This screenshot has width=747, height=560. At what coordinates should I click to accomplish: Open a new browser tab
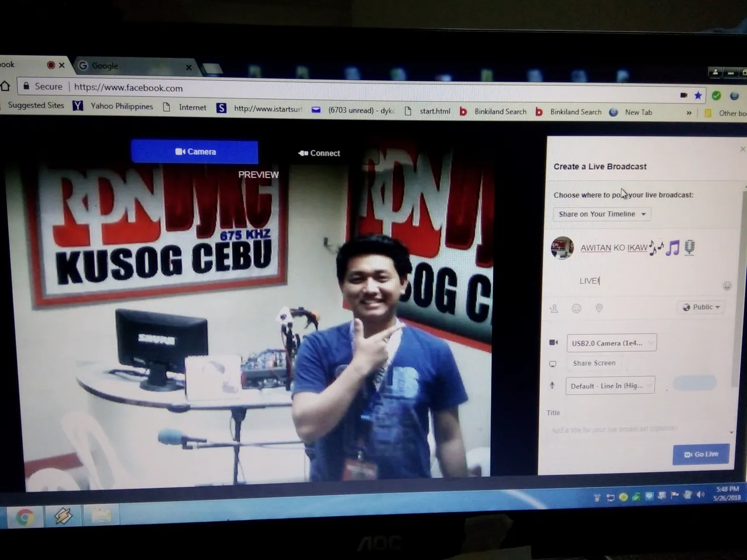212,69
